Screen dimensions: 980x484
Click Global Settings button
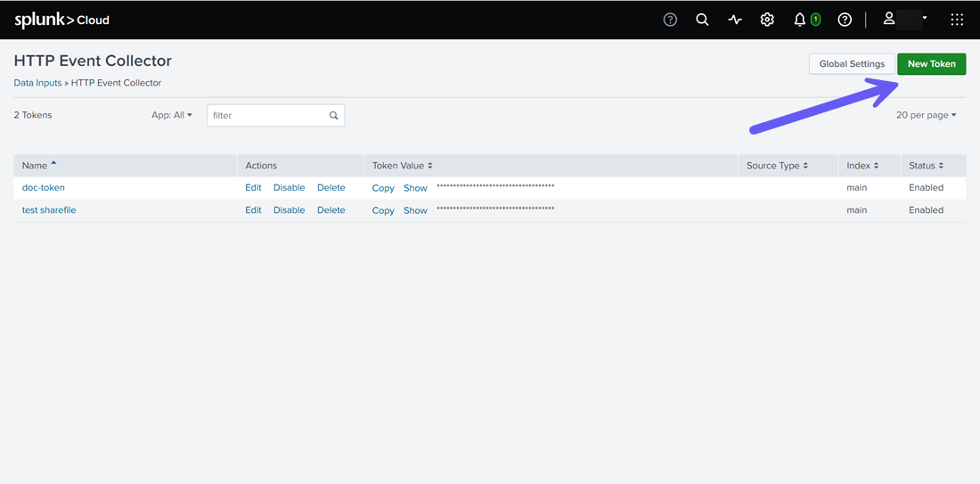click(x=852, y=64)
